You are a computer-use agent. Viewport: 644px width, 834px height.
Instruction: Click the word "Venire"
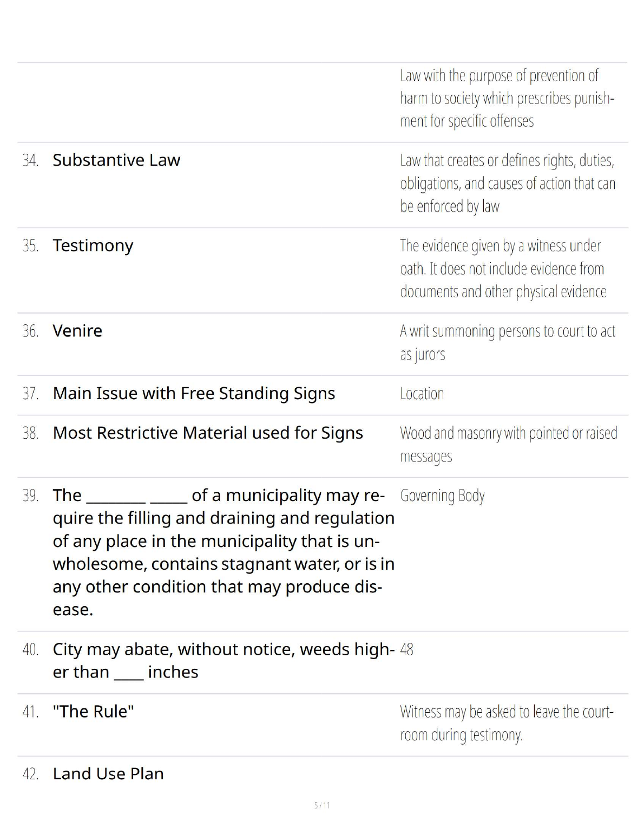click(77, 331)
